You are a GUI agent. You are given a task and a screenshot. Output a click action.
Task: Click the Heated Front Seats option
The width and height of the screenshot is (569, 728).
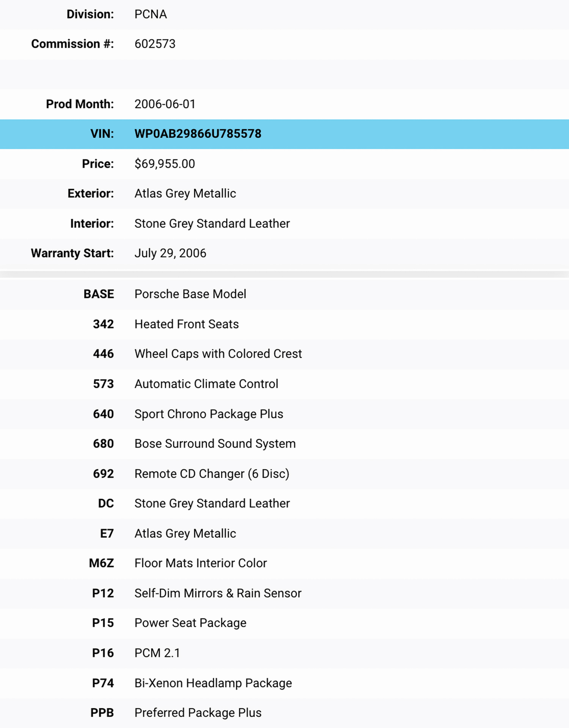[187, 324]
